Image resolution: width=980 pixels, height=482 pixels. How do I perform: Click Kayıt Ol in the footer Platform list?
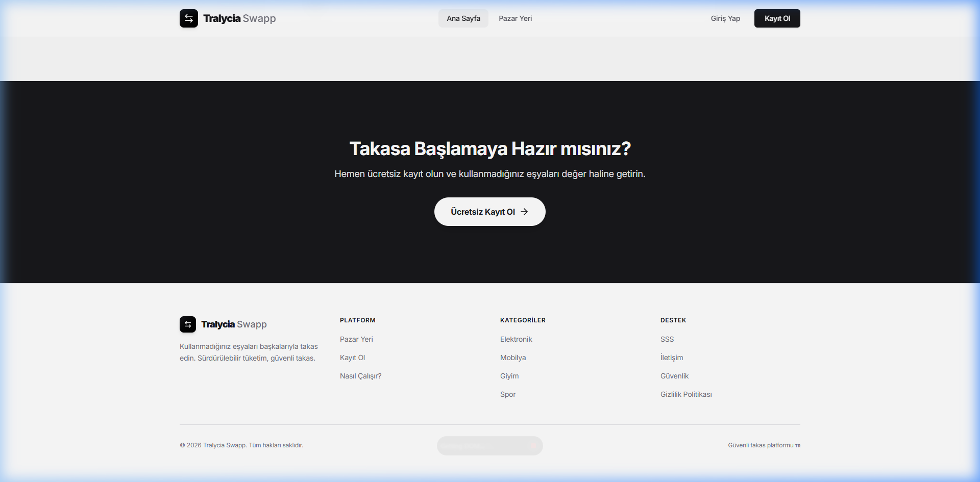(352, 358)
